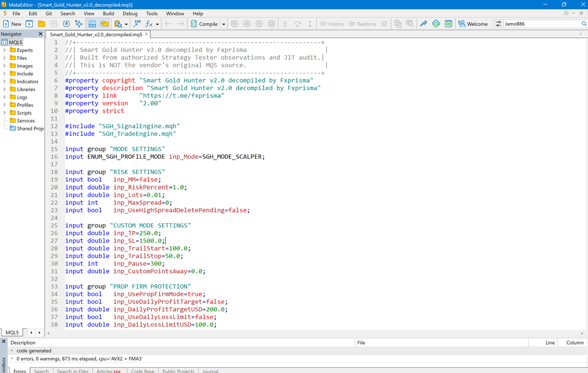
Task: Click the styler comb icon
Action: pyautogui.click(x=423, y=24)
